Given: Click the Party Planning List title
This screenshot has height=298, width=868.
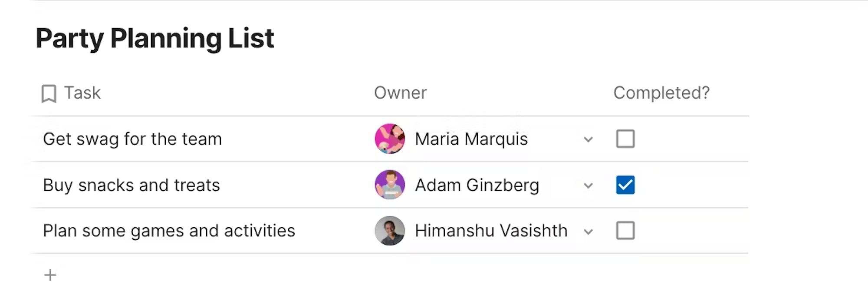Looking at the screenshot, I should tap(155, 39).
